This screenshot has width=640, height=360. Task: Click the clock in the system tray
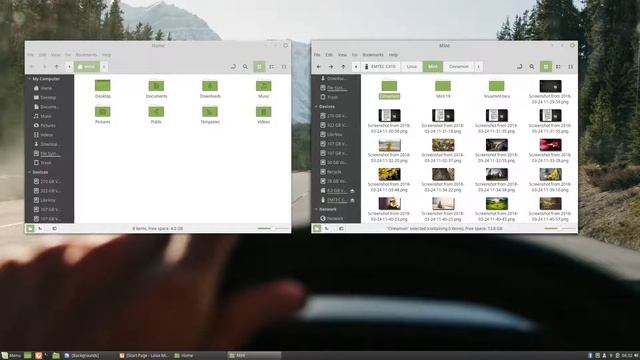627,356
